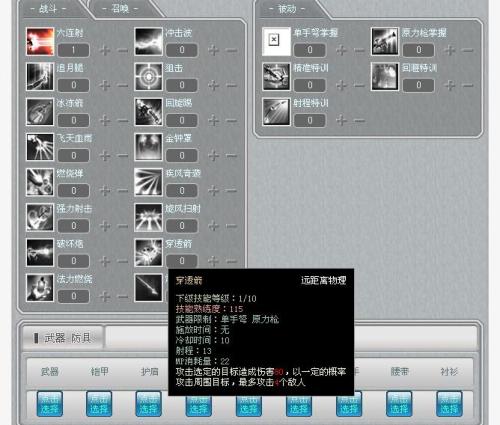
Task: Increase 六连射 level with plus
Action: pos(105,50)
